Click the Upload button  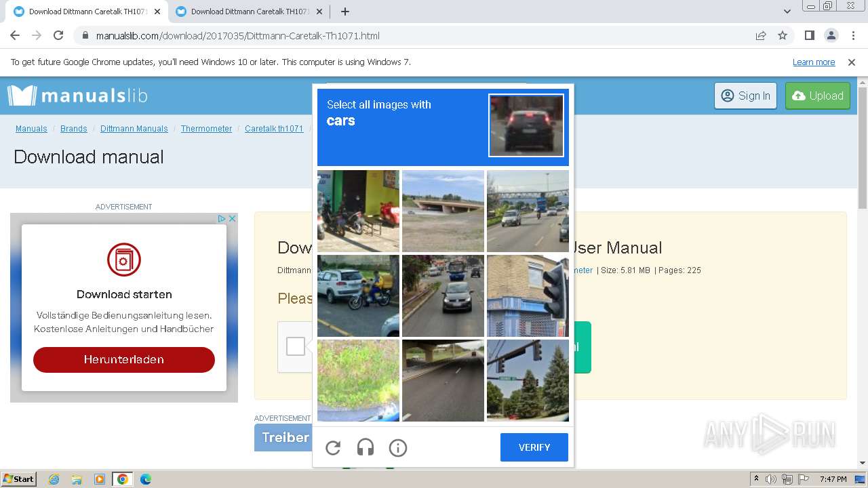point(818,96)
